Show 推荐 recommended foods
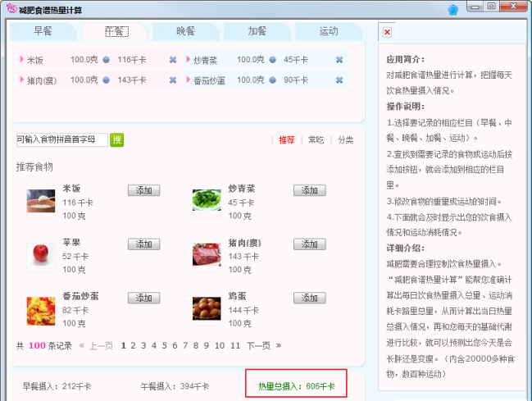Viewport: 532px width, 401px height. click(x=287, y=140)
